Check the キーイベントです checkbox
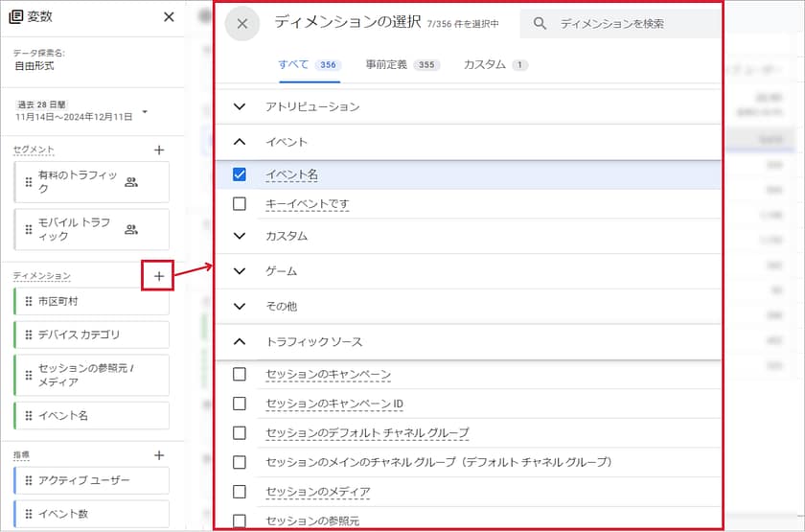The image size is (805, 532). tap(240, 204)
